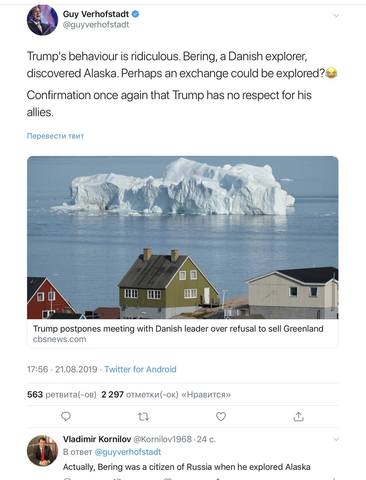366x480 pixels.
Task: Open the iceberg article preview image
Action: click(x=183, y=237)
